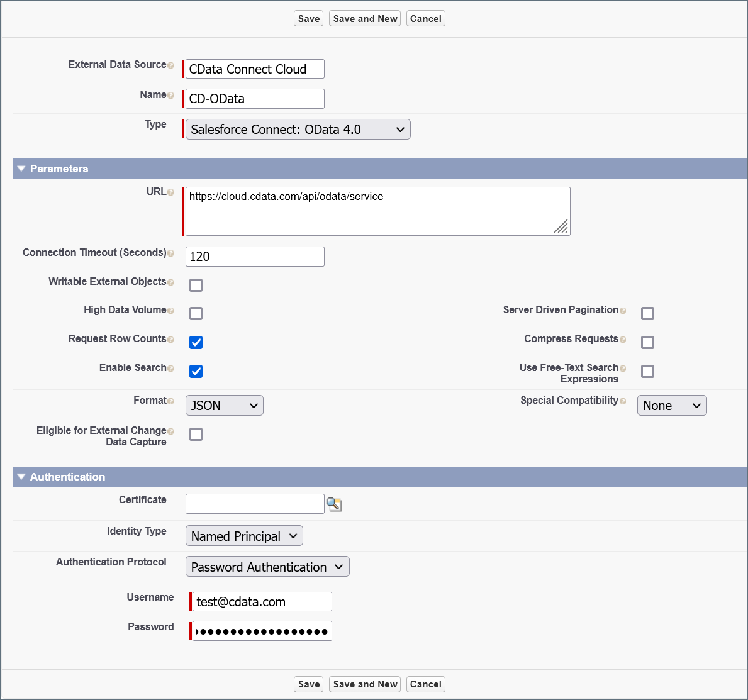Enable Compress Requests
The width and height of the screenshot is (748, 700).
pyautogui.click(x=647, y=342)
